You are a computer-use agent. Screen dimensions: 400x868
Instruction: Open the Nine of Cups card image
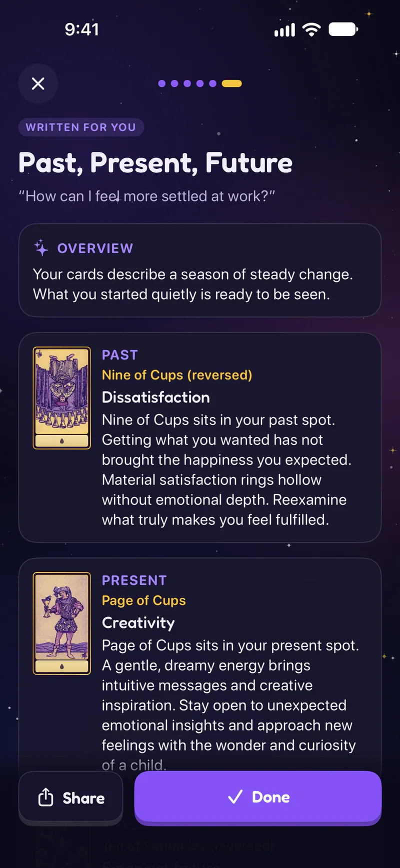pyautogui.click(x=62, y=398)
